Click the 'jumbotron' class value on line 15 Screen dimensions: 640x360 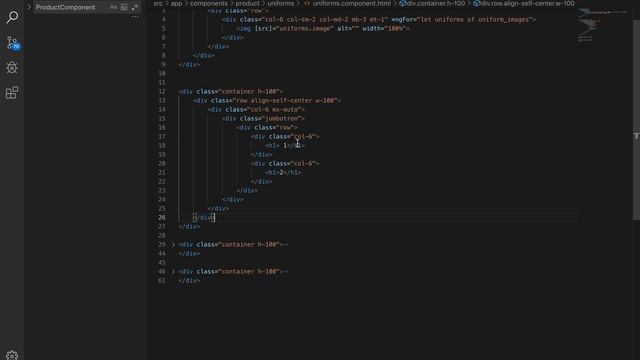(282, 118)
